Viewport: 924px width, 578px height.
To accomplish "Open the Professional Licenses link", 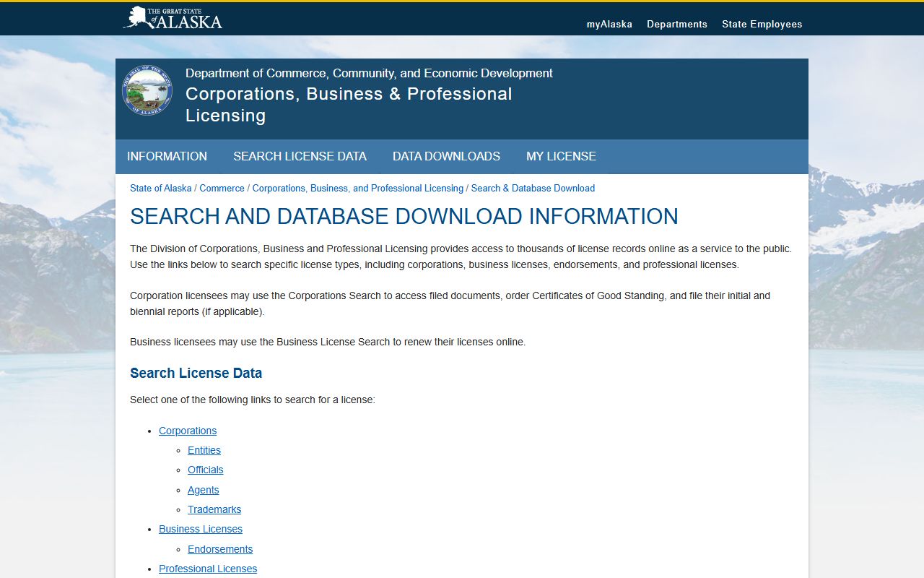I will tap(208, 569).
